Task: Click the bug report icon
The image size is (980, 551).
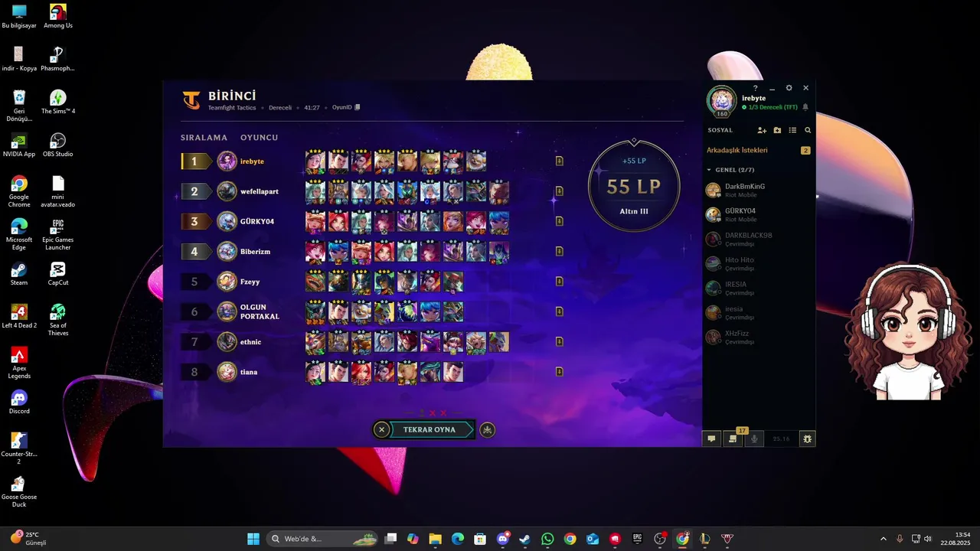Action: [807, 439]
